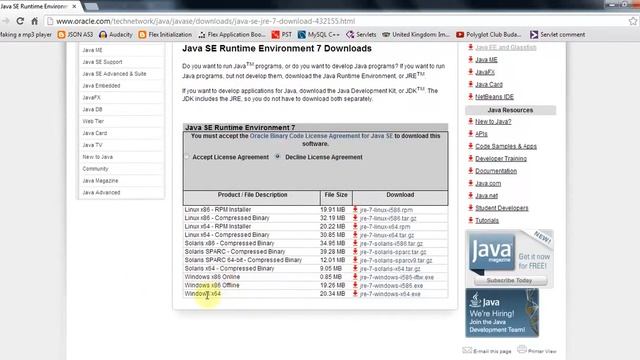Download jre-7-windows-i586.exe
This screenshot has width=640, height=360.
[x=391, y=286]
